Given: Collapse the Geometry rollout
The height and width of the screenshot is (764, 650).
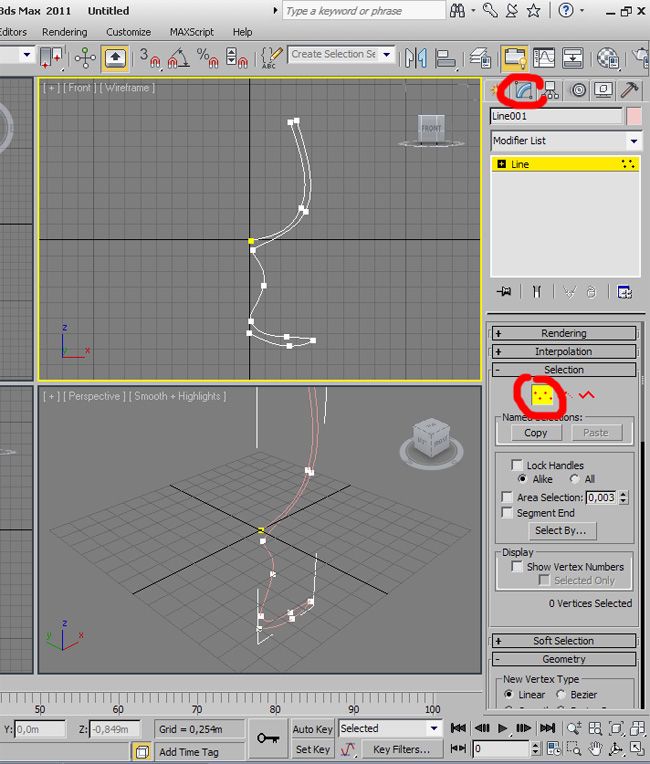Looking at the screenshot, I should tap(564, 659).
